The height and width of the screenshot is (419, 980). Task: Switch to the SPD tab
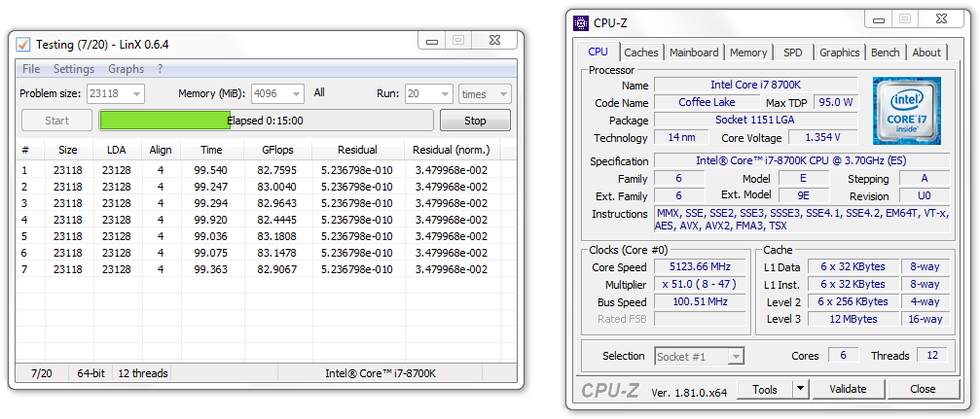click(793, 52)
